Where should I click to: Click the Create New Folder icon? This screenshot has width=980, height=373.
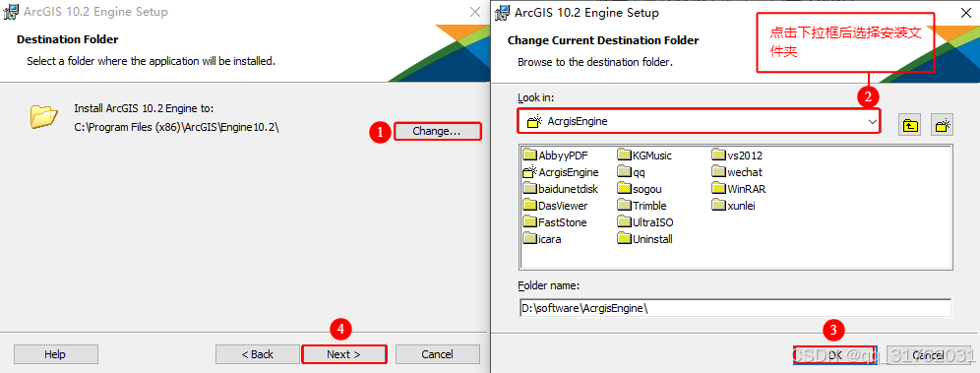point(942,125)
